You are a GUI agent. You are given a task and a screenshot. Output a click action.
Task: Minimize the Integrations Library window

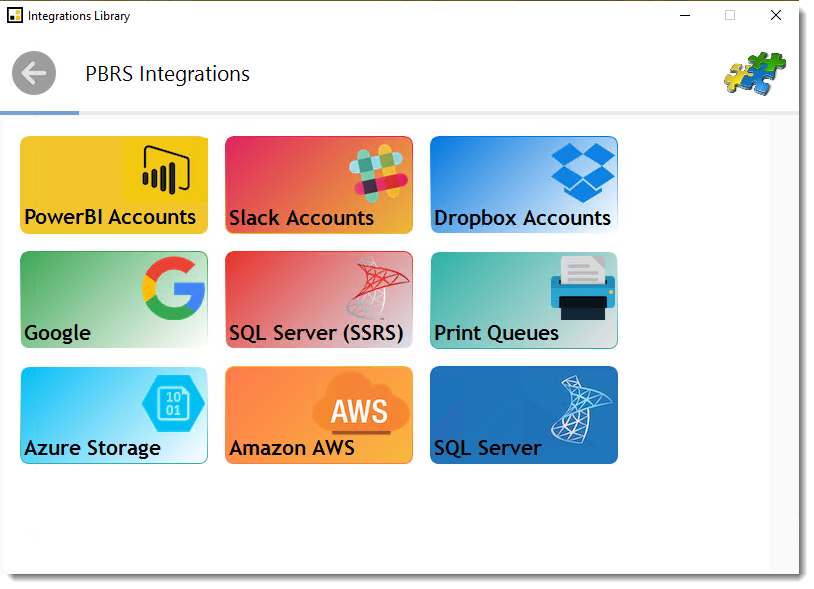point(685,16)
